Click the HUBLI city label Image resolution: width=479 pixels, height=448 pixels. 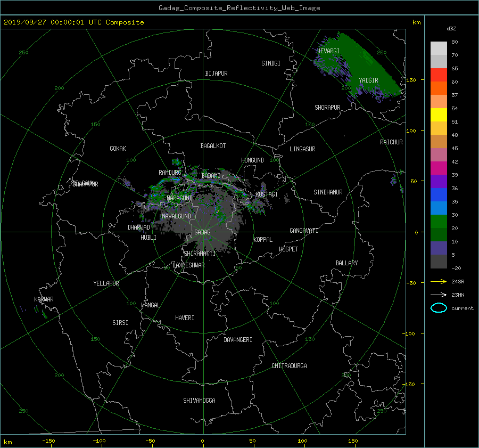tap(148, 237)
